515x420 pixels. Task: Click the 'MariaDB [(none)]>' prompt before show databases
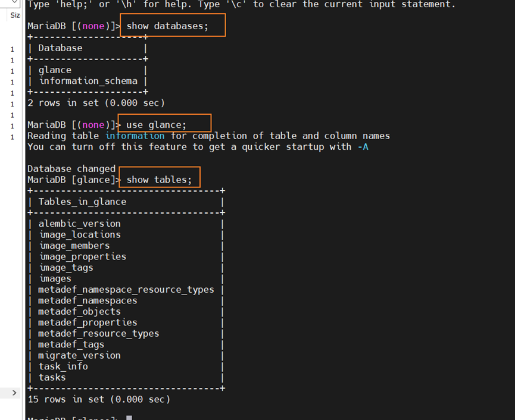pyautogui.click(x=74, y=26)
